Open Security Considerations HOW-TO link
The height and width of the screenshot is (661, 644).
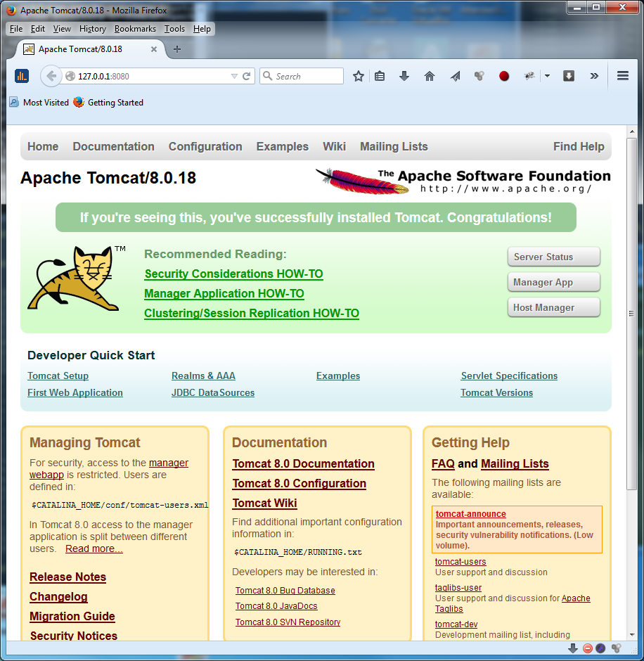click(233, 274)
